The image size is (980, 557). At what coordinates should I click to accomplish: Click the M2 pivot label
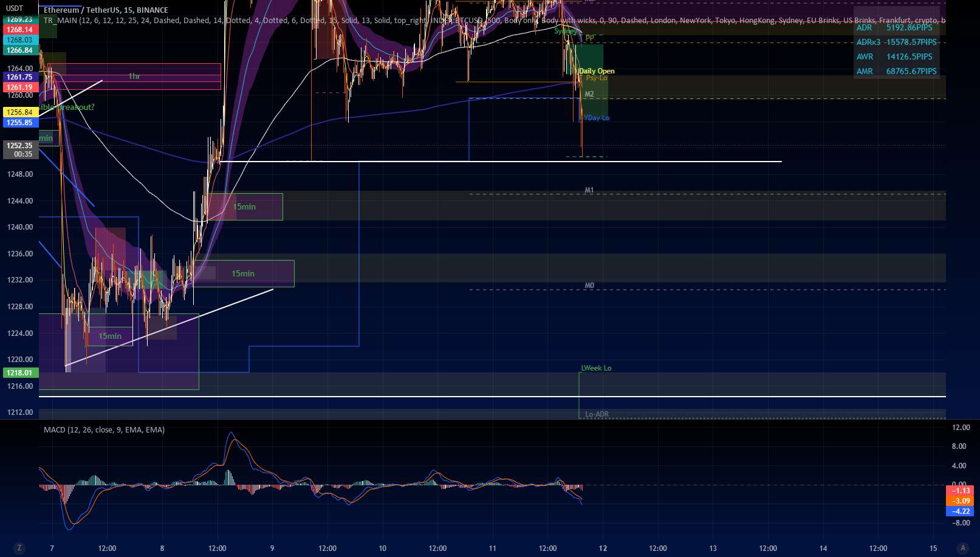pos(589,94)
